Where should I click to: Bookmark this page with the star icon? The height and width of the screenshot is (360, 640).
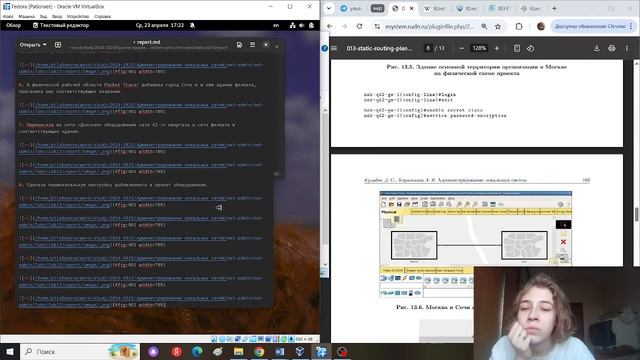point(498,26)
